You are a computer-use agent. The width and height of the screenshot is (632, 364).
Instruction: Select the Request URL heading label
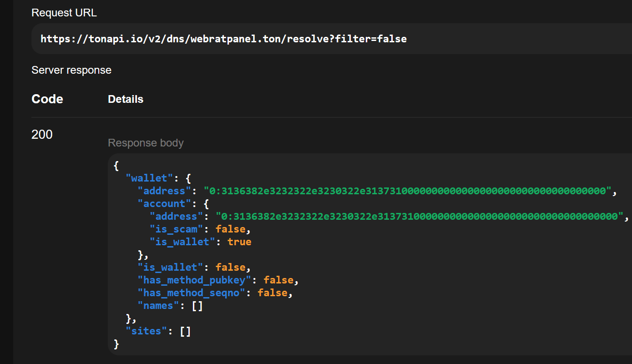pyautogui.click(x=64, y=13)
